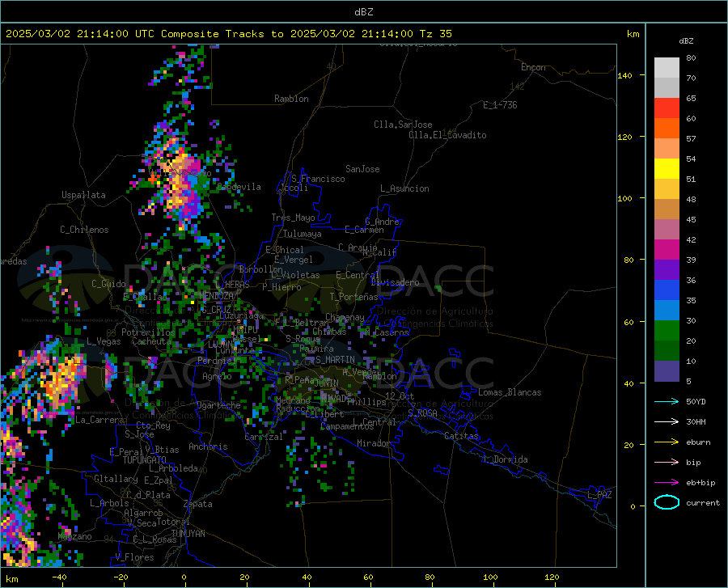
Task: Click the cyan ellipse for current track
Action: [x=667, y=502]
